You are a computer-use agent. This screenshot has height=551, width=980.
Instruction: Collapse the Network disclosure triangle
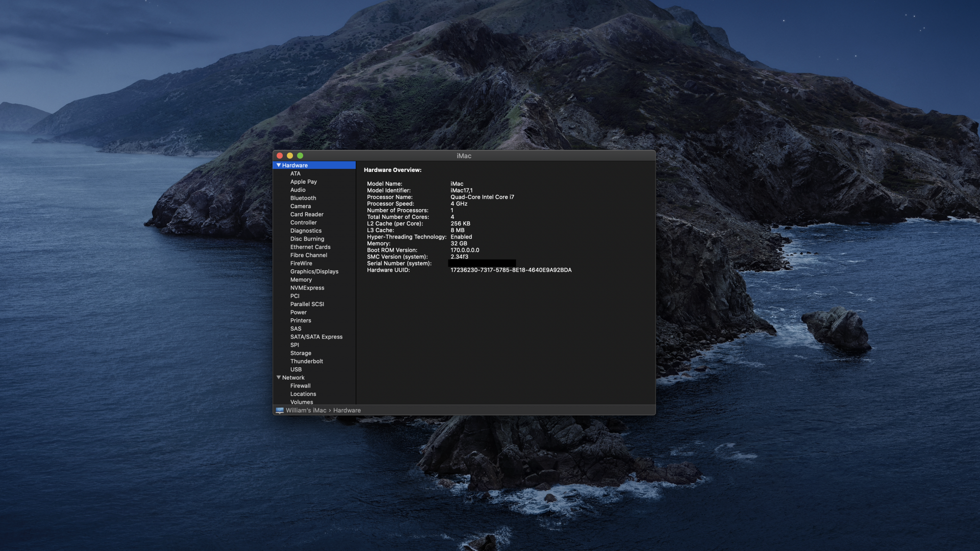pyautogui.click(x=278, y=378)
